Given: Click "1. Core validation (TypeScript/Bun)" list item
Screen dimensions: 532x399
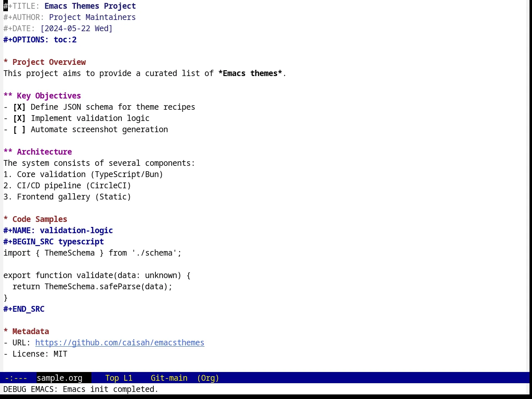Looking at the screenshot, I should coord(83,175).
